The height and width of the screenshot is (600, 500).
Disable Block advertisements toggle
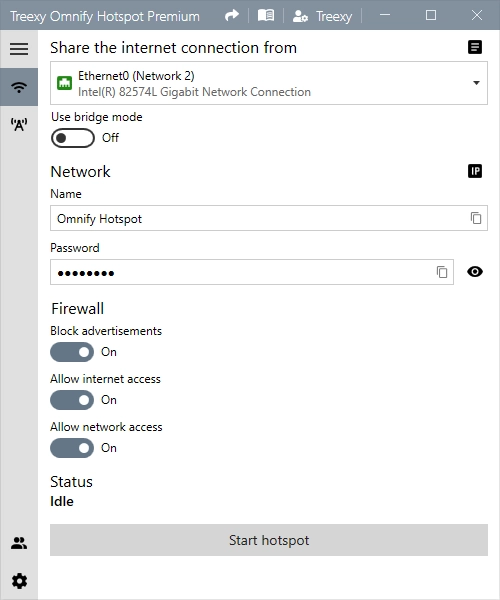(72, 352)
